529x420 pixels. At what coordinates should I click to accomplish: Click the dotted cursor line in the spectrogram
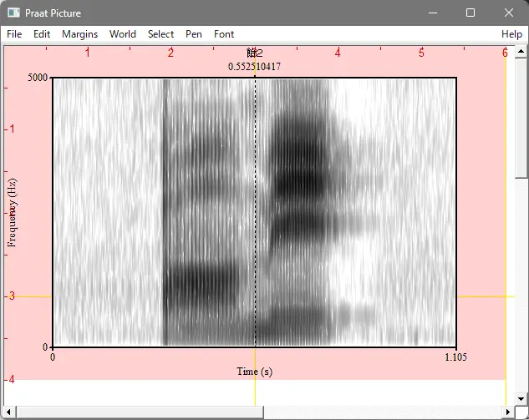tap(255, 209)
